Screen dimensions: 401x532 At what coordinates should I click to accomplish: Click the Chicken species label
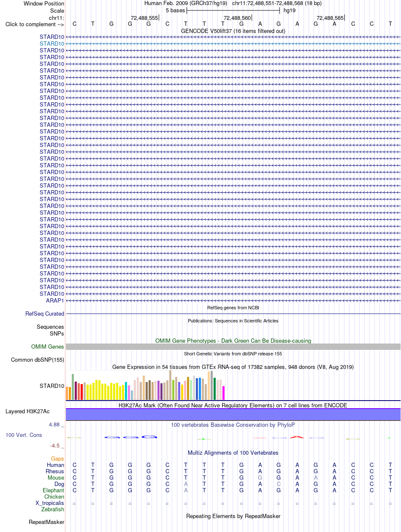[x=54, y=497]
